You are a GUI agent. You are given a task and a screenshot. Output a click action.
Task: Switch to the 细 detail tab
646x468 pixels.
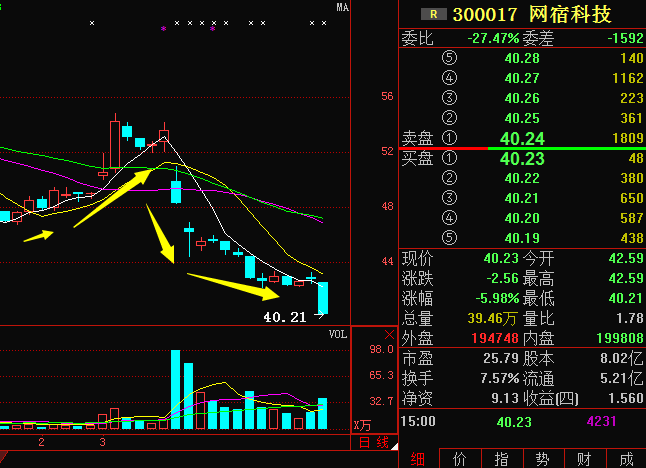tap(418, 458)
